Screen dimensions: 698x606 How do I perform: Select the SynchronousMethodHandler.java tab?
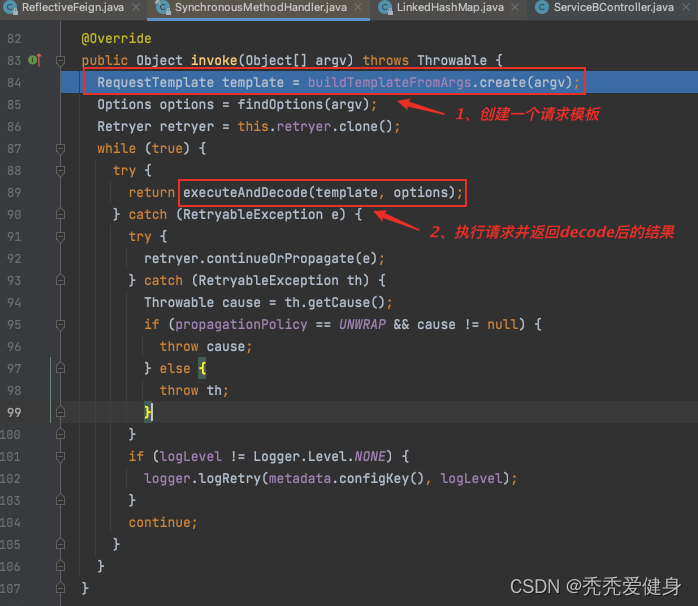260,8
